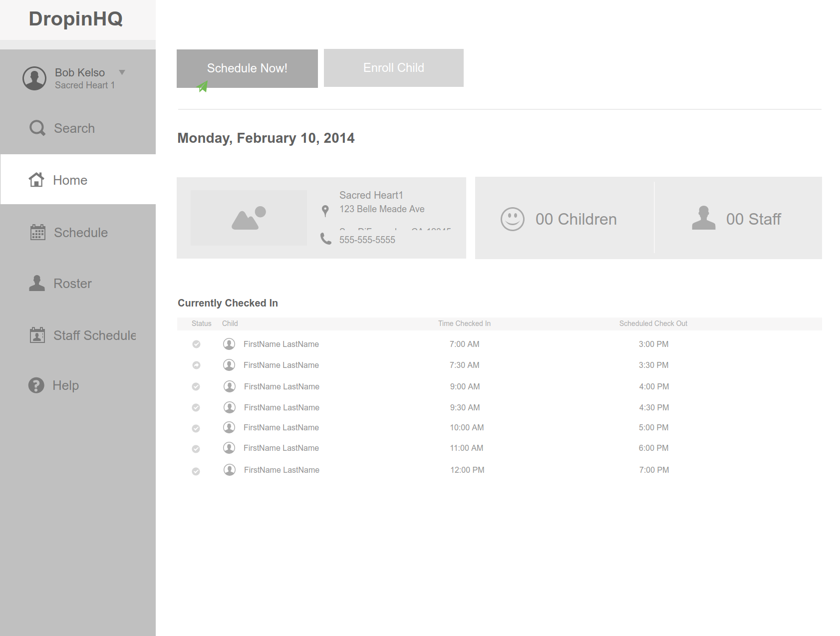The height and width of the screenshot is (636, 840).
Task: Click the 3:00 PM scheduled check out time
Action: 654,344
